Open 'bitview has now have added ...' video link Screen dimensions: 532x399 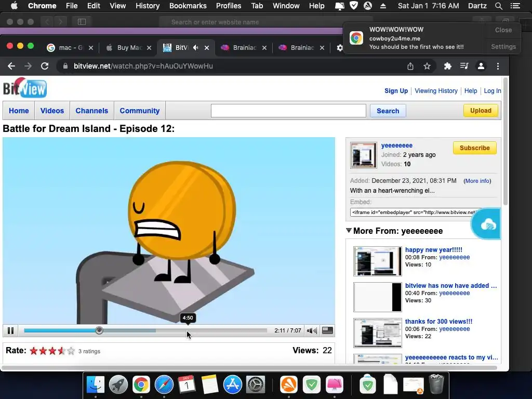[450, 286]
